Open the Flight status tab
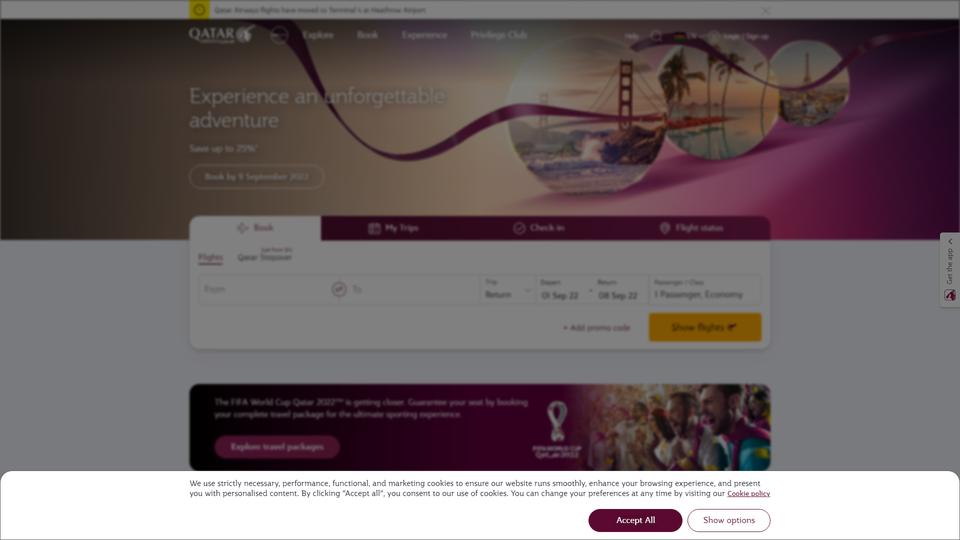Viewport: 960px width, 540px height. click(691, 228)
